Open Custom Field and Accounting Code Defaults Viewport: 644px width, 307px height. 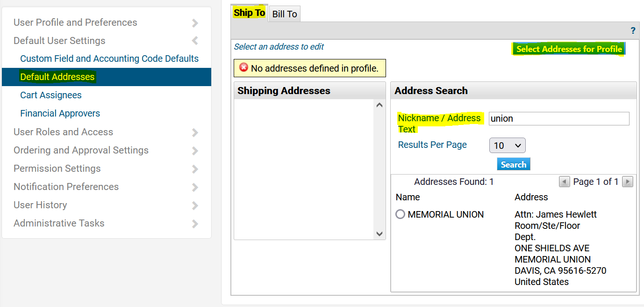(x=109, y=58)
